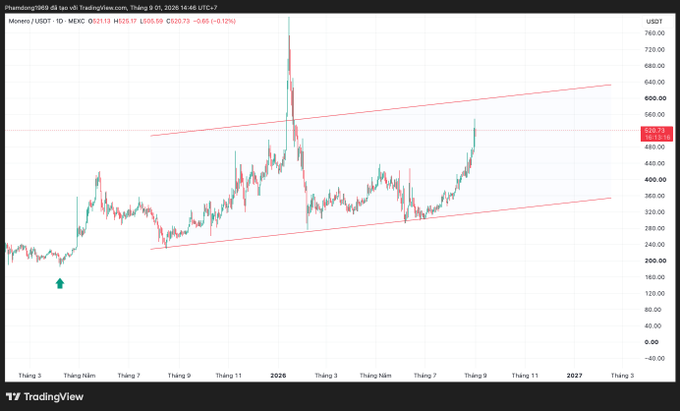This screenshot has width=680, height=411.
Task: Click the 360.00 price axis label
Action: coord(655,196)
